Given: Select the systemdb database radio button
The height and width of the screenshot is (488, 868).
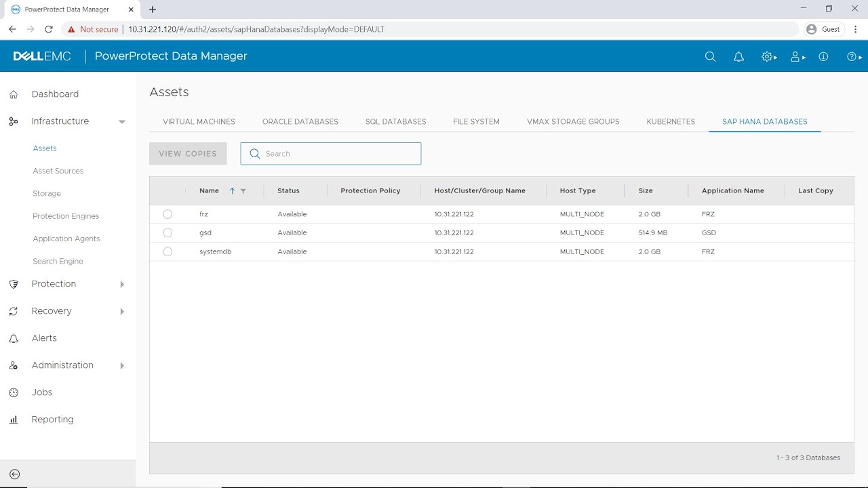Looking at the screenshot, I should click(x=167, y=251).
